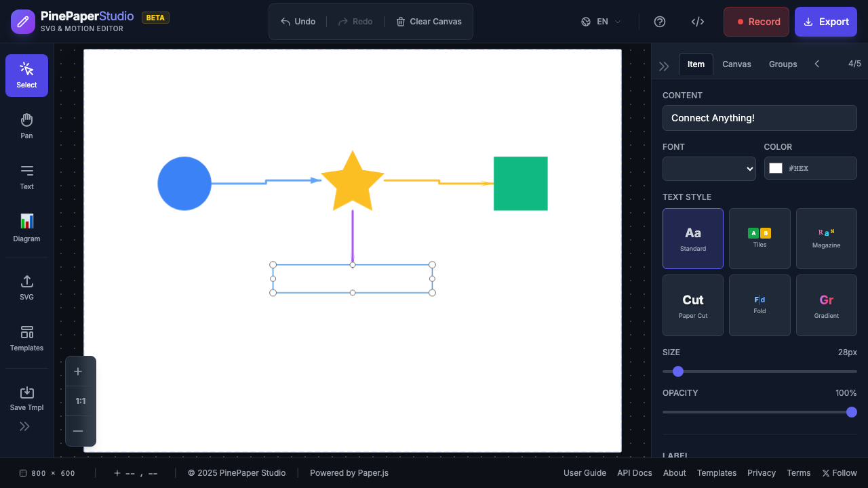Zoom in with the plus button
This screenshot has height=488, width=868.
tap(78, 371)
